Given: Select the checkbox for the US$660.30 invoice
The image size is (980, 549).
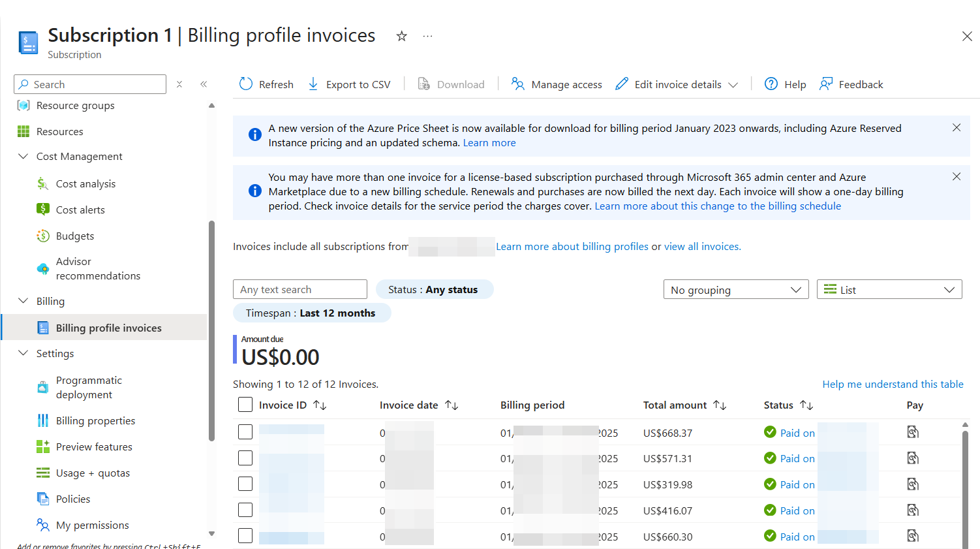Looking at the screenshot, I should 245,536.
